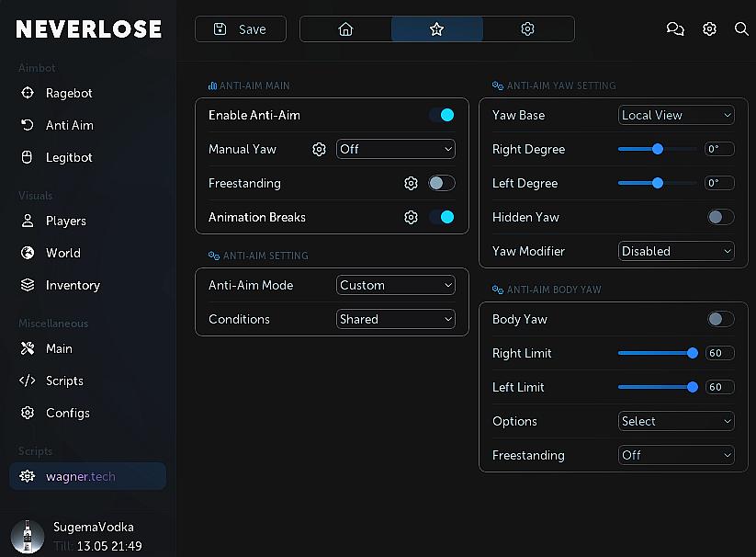Open the Manual Yaw gear settings
The height and width of the screenshot is (557, 756).
click(x=319, y=149)
